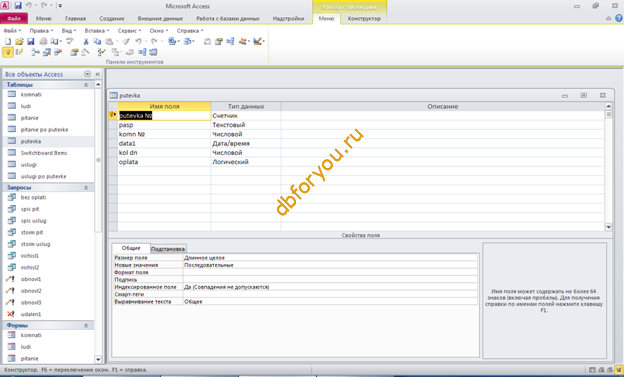Click the Размер поля value Длинное целое
Screen dimensions: 624x377
pos(330,258)
